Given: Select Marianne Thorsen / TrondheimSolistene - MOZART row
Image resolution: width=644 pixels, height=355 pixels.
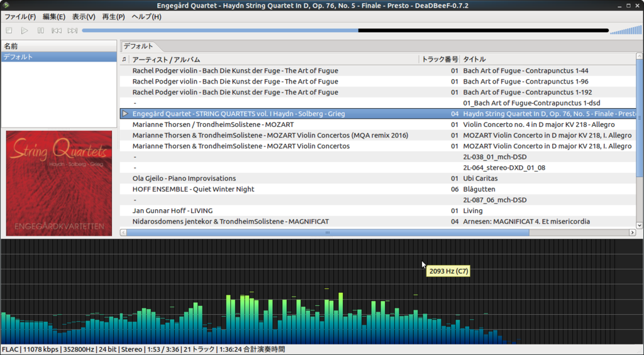Looking at the screenshot, I should tap(378, 124).
